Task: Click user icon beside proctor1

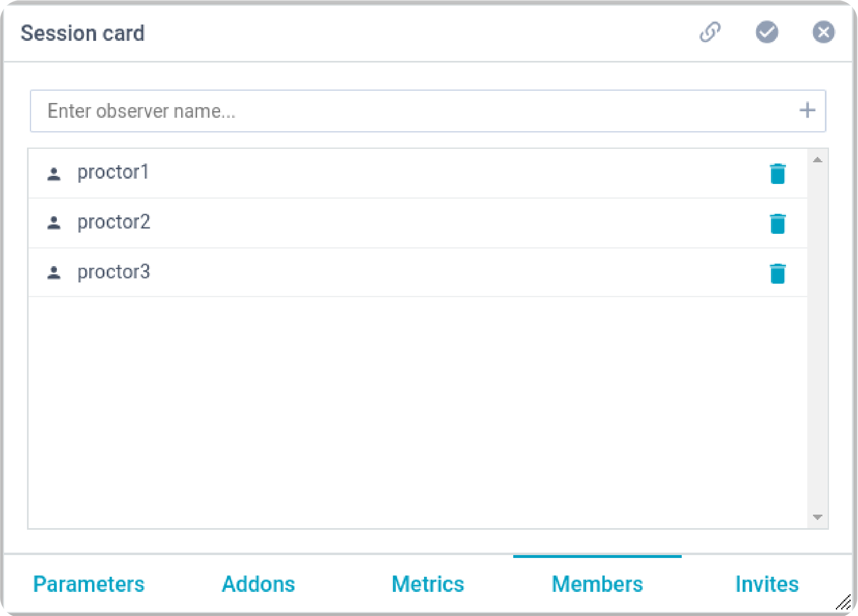Action: coord(54,174)
